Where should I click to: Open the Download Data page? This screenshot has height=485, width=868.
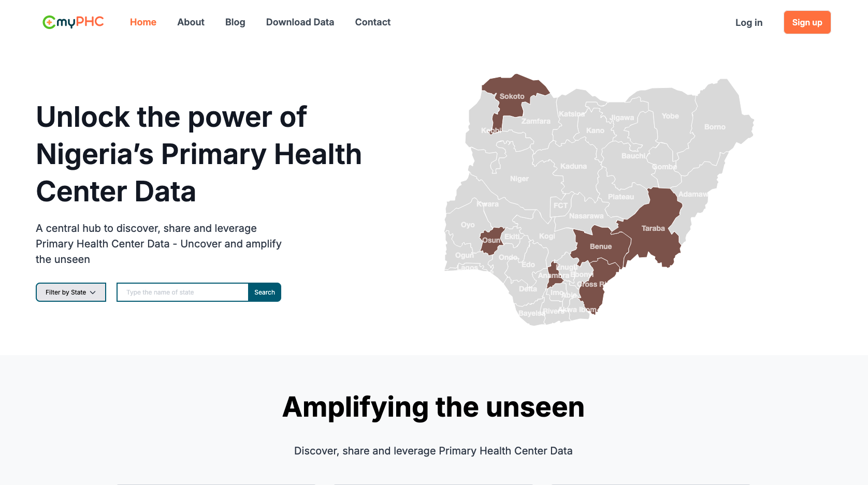click(300, 22)
